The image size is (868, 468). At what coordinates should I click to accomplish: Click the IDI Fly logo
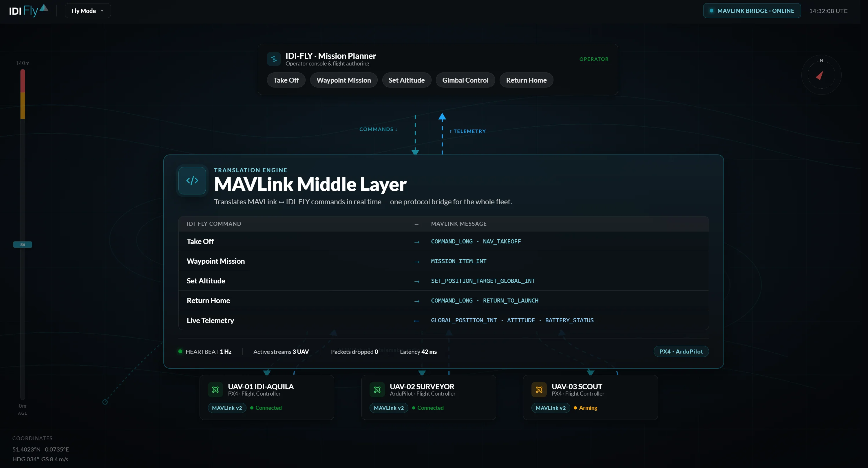point(28,10)
